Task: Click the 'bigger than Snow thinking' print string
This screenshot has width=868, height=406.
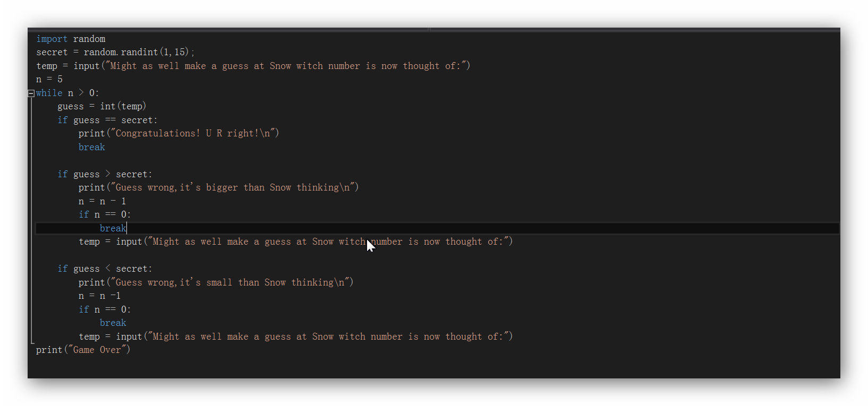Action: tap(233, 187)
